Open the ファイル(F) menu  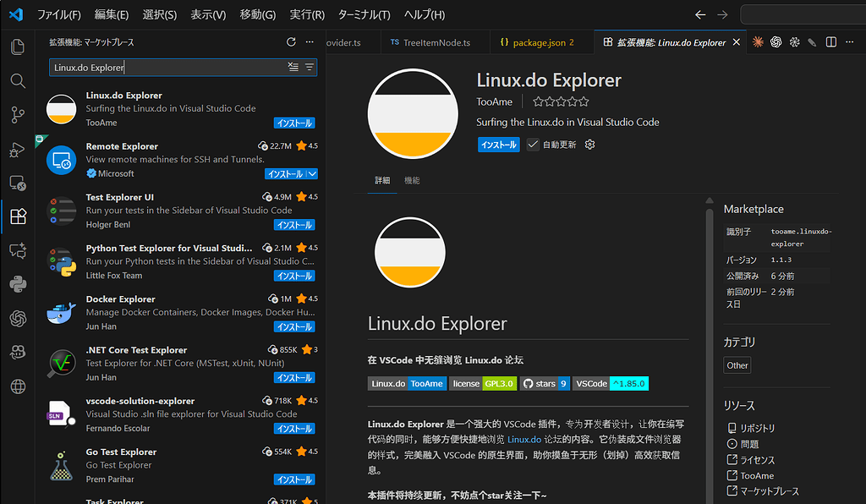coord(58,15)
